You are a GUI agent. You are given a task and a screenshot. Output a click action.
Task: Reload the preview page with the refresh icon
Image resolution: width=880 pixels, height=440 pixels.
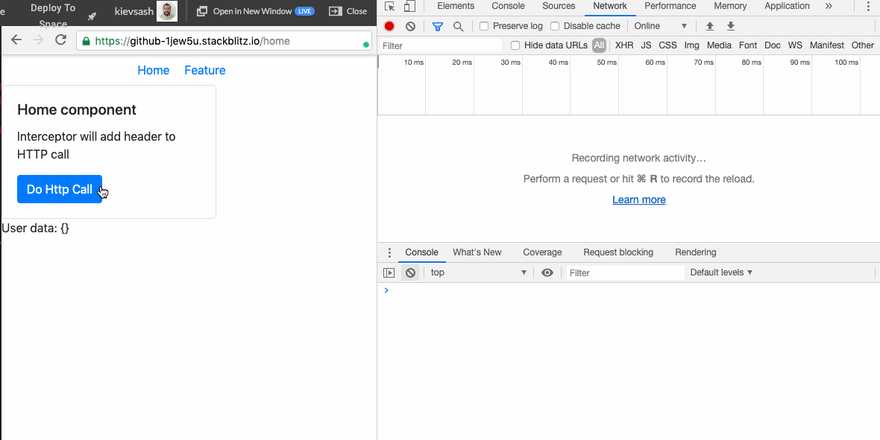[x=61, y=40]
